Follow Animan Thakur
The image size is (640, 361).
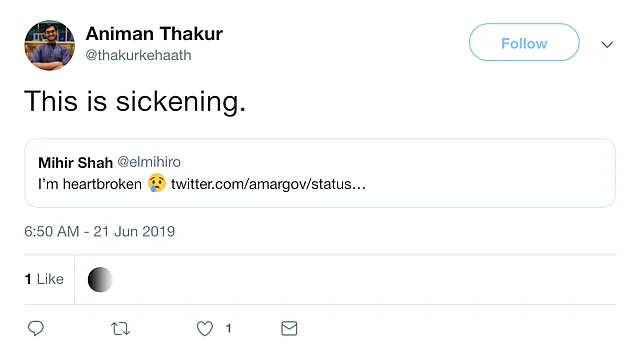[524, 42]
